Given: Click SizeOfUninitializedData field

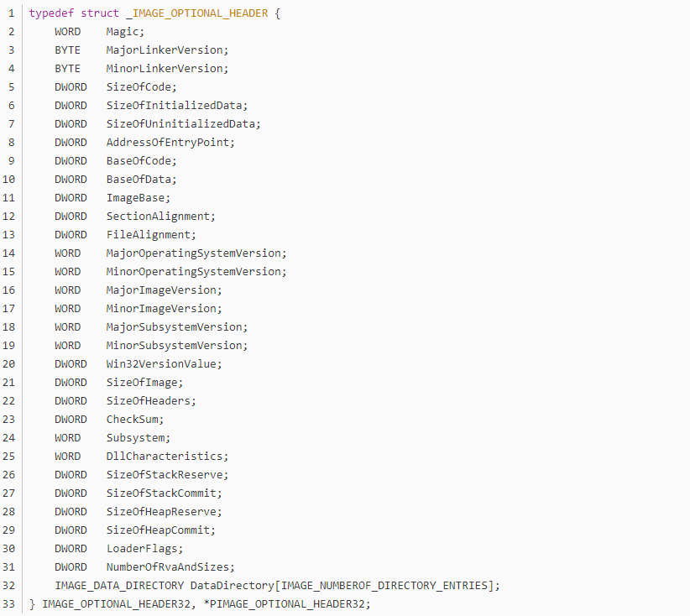Looking at the screenshot, I should 180,124.
